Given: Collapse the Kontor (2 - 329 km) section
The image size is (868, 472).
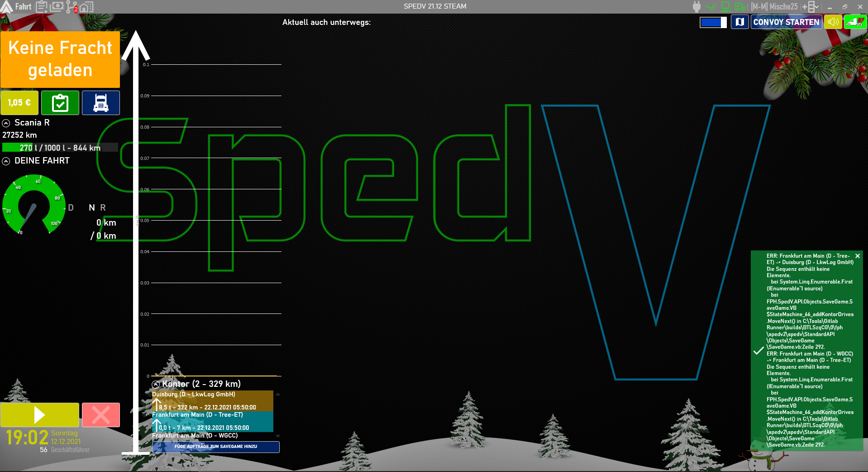Looking at the screenshot, I should (156, 384).
